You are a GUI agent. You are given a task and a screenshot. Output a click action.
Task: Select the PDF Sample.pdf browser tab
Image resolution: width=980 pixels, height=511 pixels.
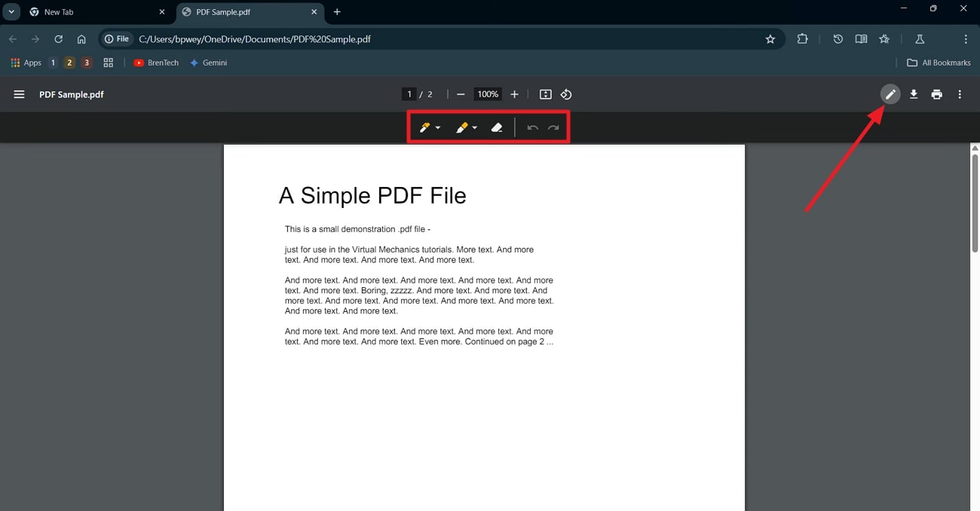click(x=249, y=12)
